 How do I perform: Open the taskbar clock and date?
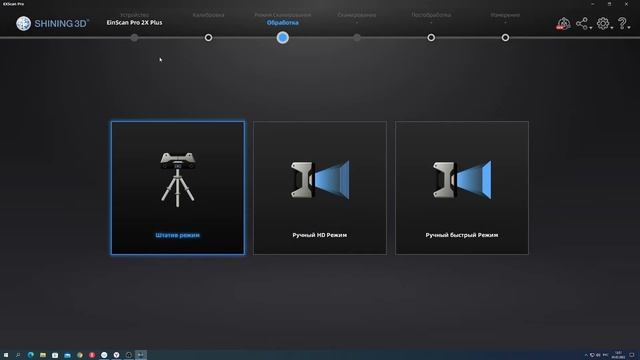point(618,355)
